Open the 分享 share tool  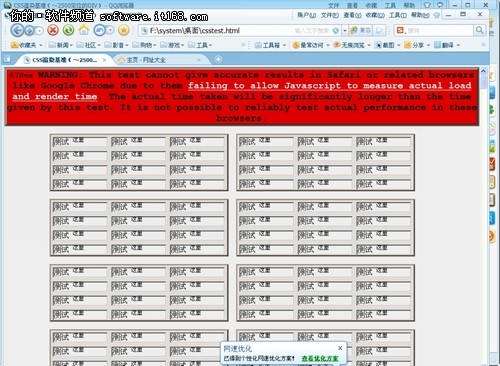[x=417, y=45]
